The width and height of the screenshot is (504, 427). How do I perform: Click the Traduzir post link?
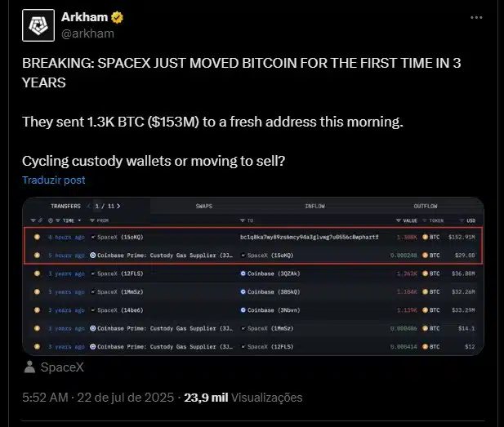53,180
